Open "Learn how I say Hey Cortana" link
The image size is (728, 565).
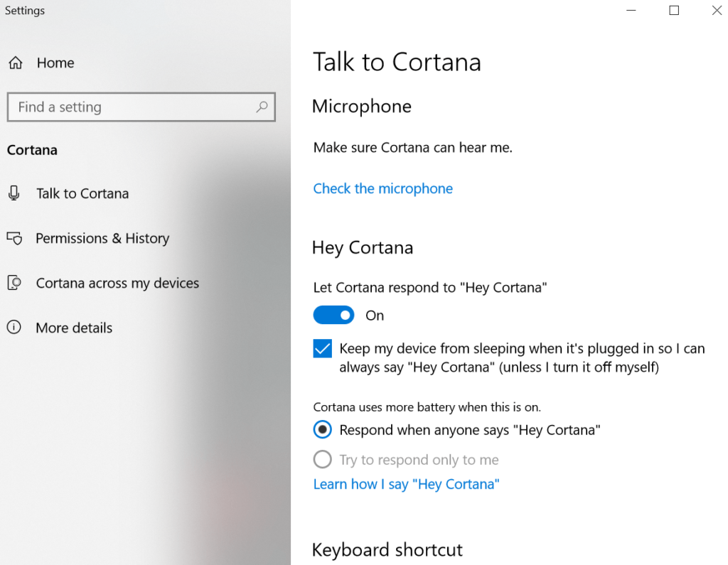click(x=406, y=484)
